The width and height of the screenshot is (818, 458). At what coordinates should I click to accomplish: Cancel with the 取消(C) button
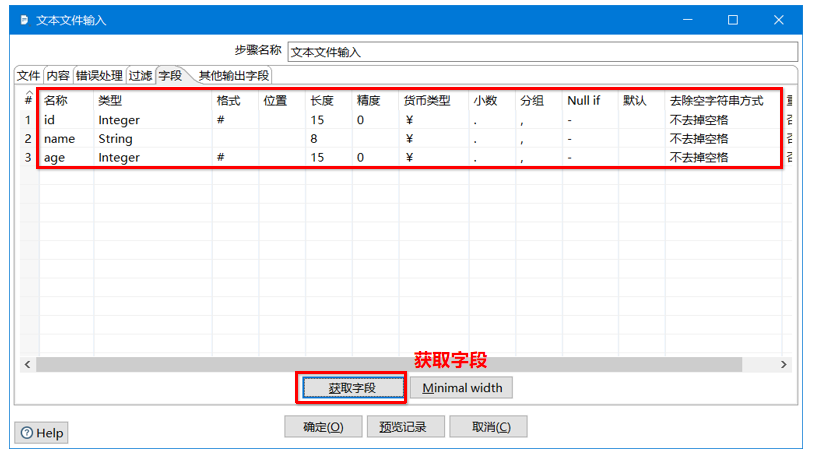coord(488,427)
